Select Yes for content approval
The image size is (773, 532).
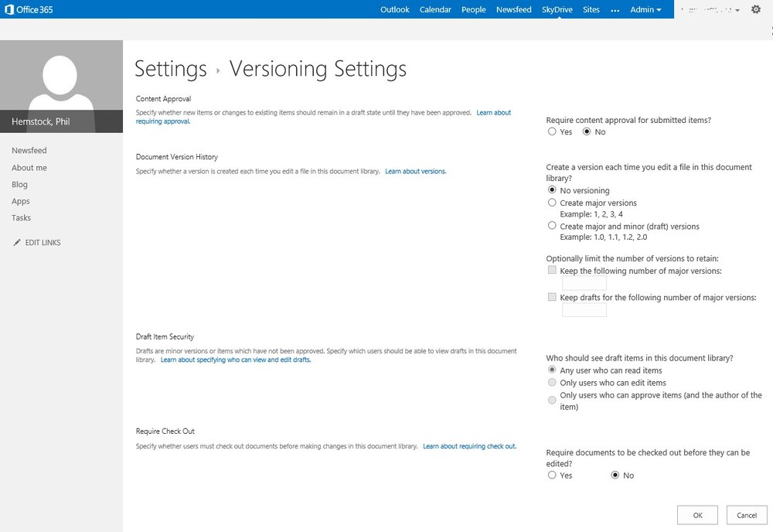click(x=552, y=131)
